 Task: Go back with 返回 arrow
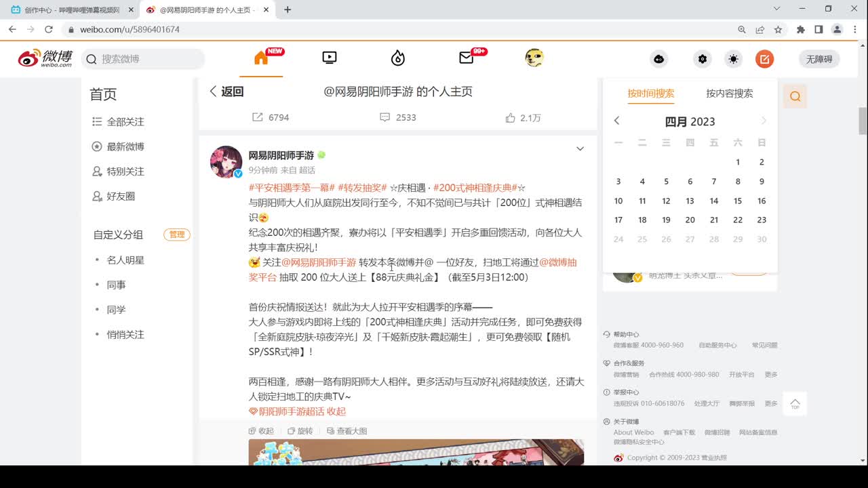point(226,91)
